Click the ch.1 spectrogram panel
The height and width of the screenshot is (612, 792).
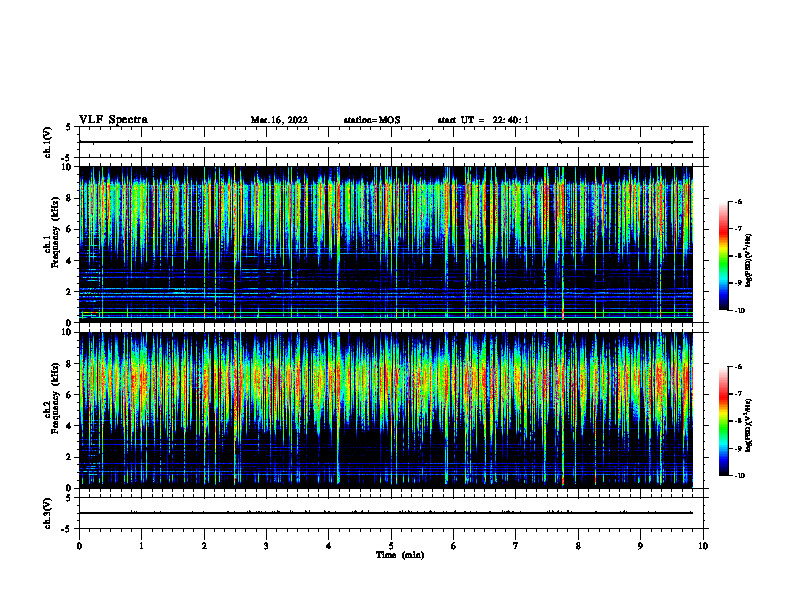[386, 244]
